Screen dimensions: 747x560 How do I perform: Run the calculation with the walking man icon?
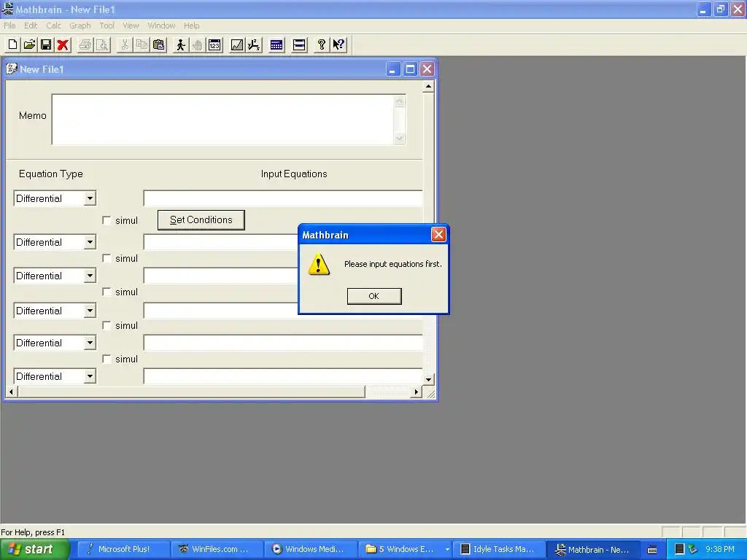click(181, 44)
